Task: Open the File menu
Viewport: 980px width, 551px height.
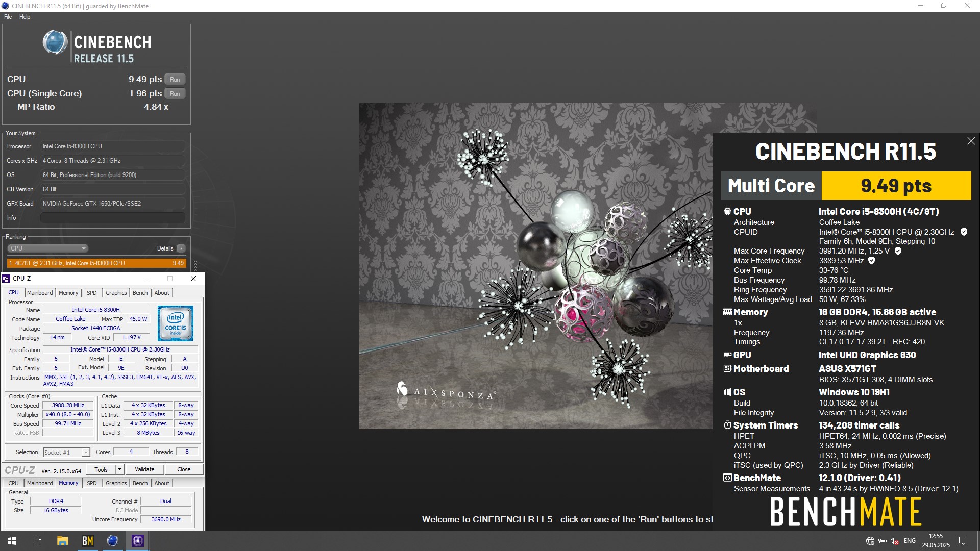Action: (x=8, y=17)
